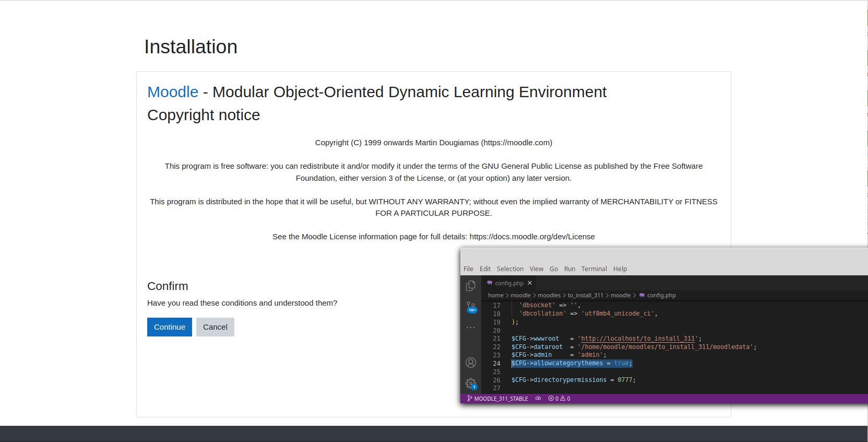The width and height of the screenshot is (868, 442).
Task: Open the Terminal menu
Action: [x=594, y=269]
